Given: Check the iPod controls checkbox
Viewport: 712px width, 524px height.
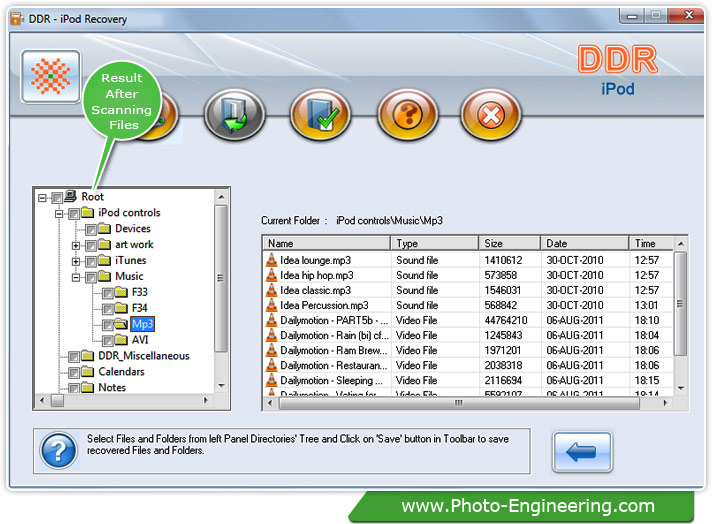Looking at the screenshot, I should tap(74, 214).
